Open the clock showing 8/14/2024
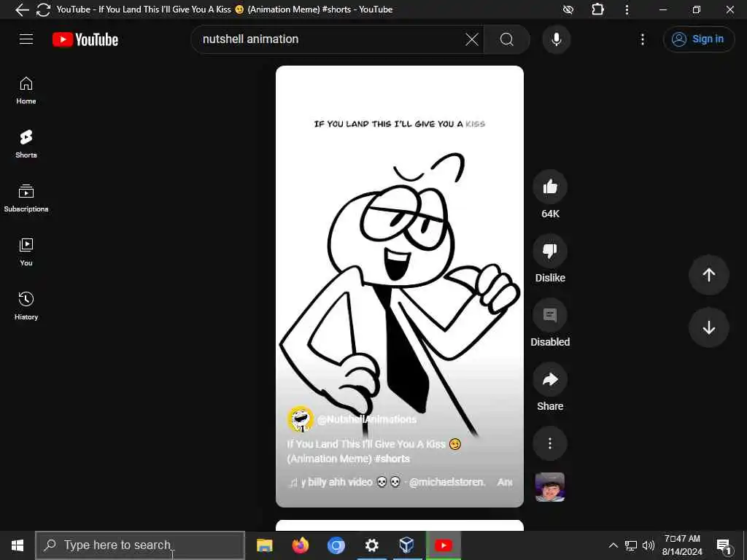Image resolution: width=747 pixels, height=560 pixels. pos(682,545)
